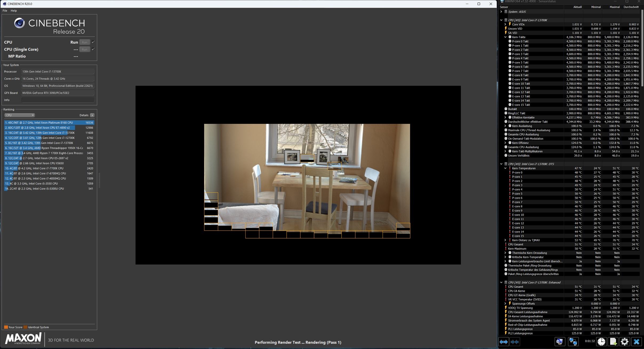644x349 pixels.
Task: Select ranking row Intel Xeon Platinum 8168 CPU
Action: pyautogui.click(x=49, y=123)
